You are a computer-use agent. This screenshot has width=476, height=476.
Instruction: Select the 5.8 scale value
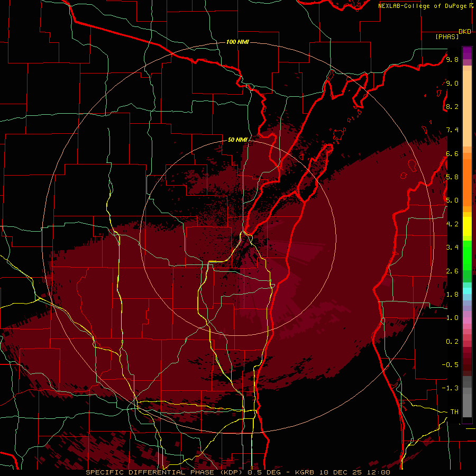tap(452, 177)
